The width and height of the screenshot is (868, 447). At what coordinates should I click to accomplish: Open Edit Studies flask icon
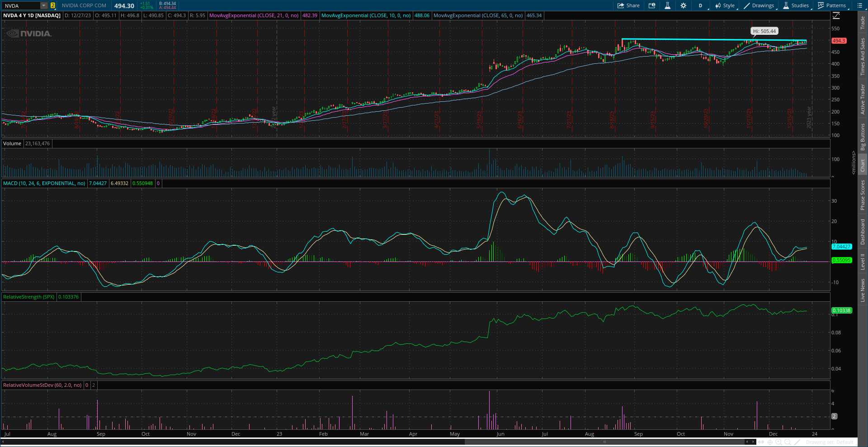(667, 5)
